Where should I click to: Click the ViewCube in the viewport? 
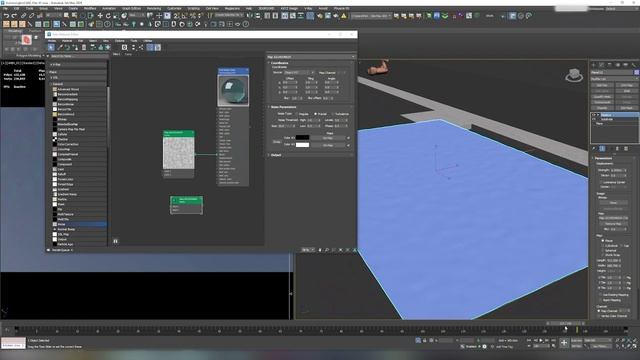point(574,76)
